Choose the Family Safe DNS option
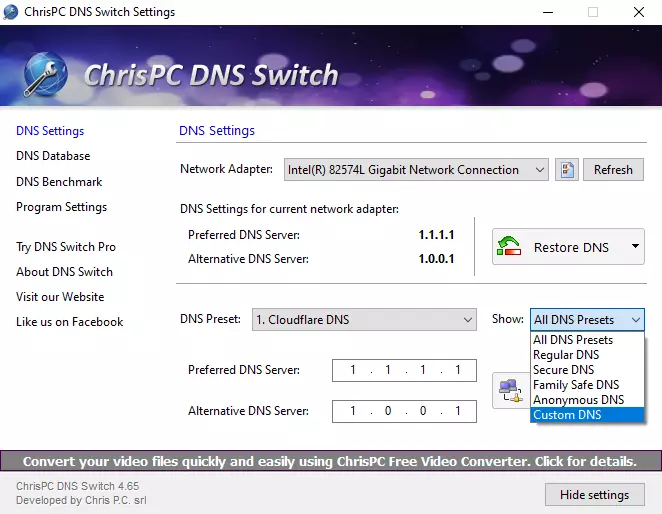 pos(576,385)
